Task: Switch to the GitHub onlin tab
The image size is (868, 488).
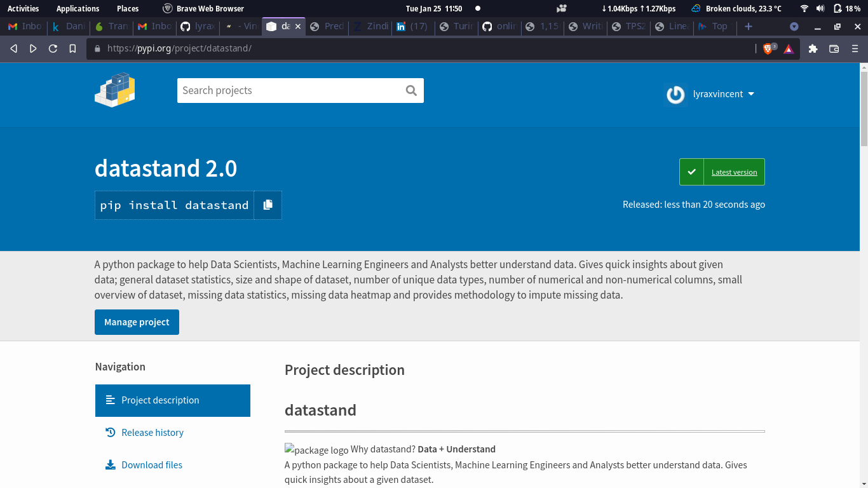Action: tap(499, 26)
